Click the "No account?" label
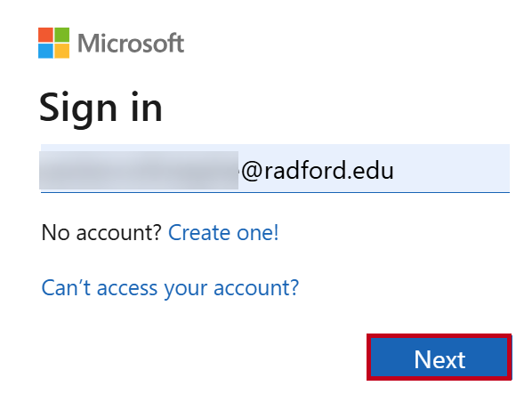 tap(101, 233)
